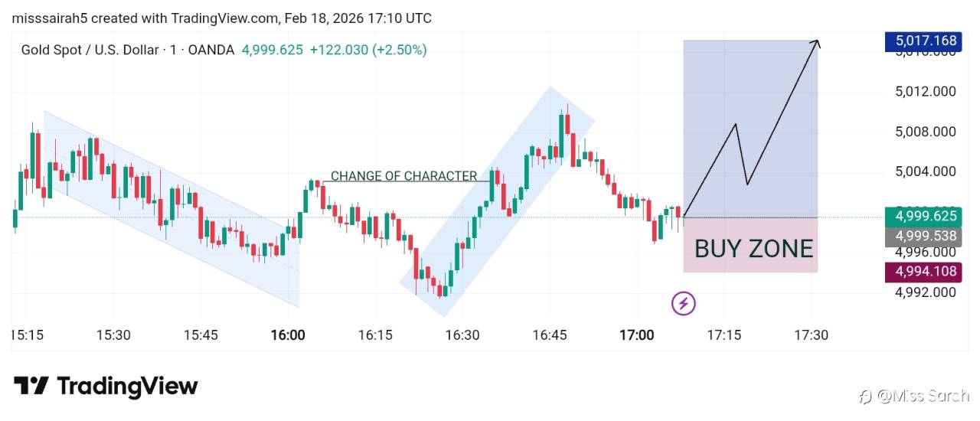Image resolution: width=980 pixels, height=421 pixels.
Task: Click the 16:00 time axis label
Action: [288, 335]
